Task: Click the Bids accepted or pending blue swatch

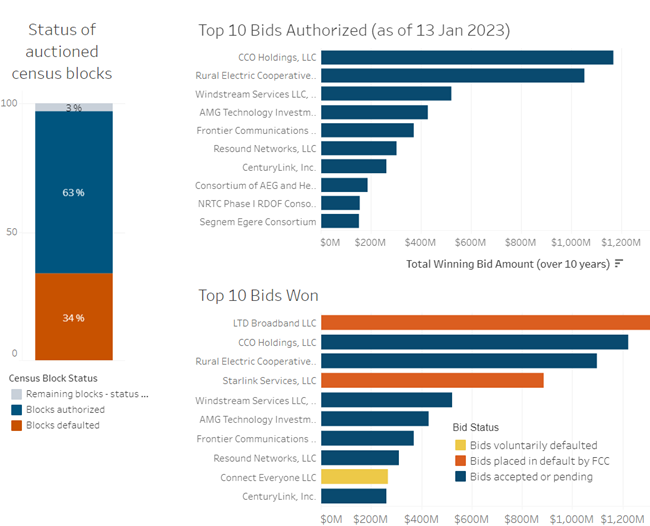Action: coord(460,477)
